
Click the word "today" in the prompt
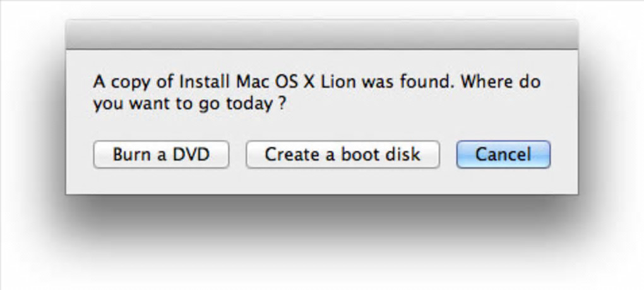pos(249,104)
